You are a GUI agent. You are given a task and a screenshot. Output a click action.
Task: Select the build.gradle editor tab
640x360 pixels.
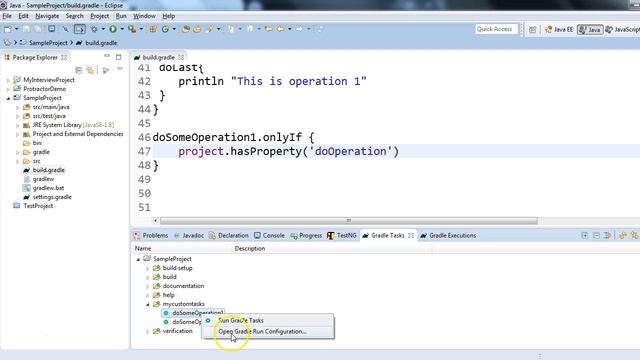[158, 57]
